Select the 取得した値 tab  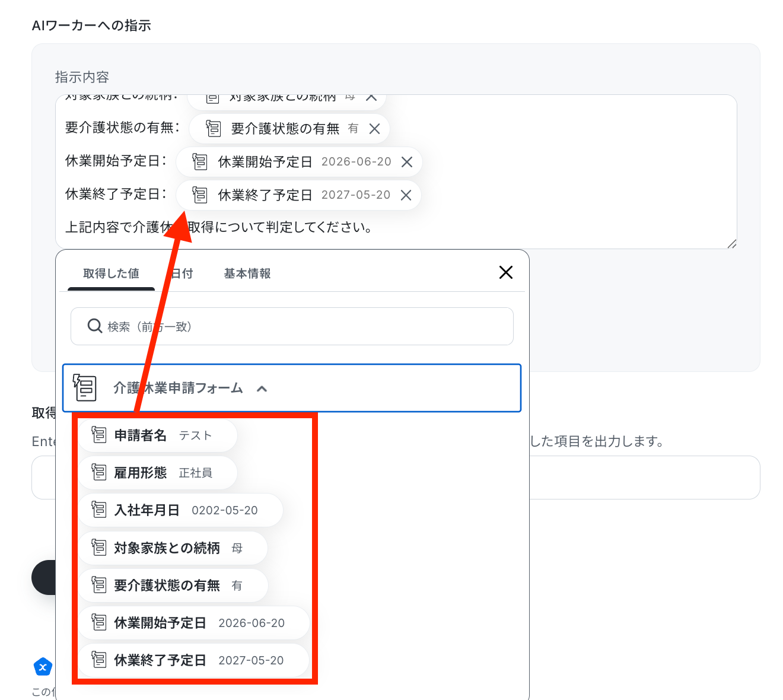pos(111,273)
